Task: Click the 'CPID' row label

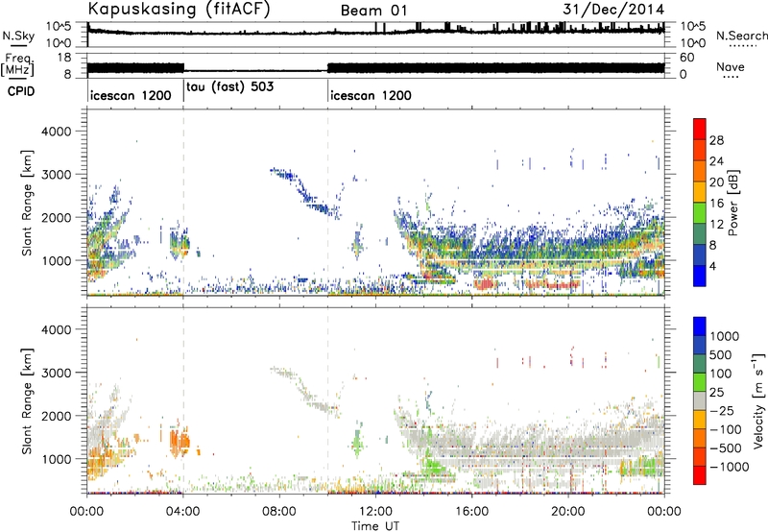Action: pos(20,91)
